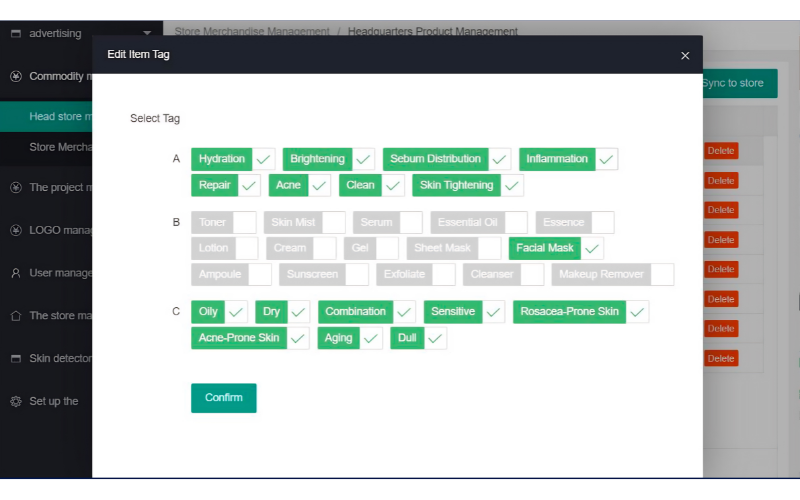Toggle the Acne tag

point(299,185)
